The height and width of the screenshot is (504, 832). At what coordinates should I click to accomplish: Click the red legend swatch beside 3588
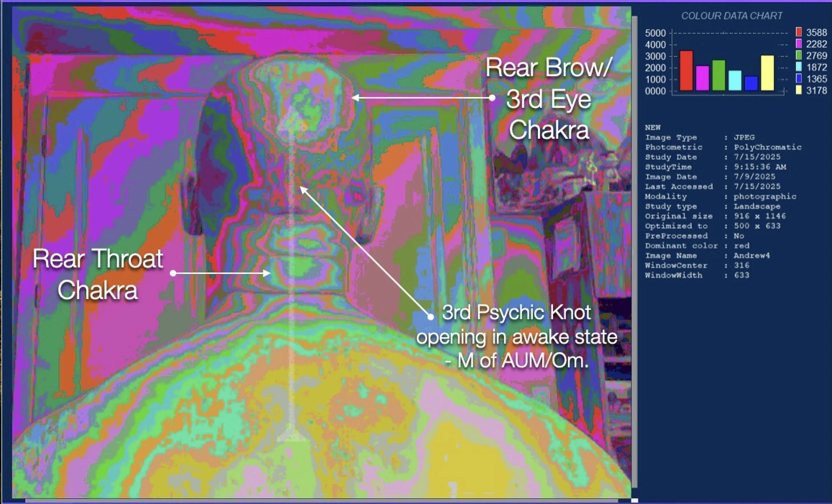click(799, 32)
